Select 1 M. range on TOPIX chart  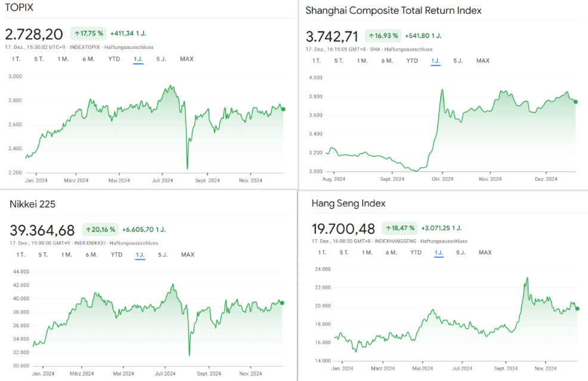(x=63, y=59)
